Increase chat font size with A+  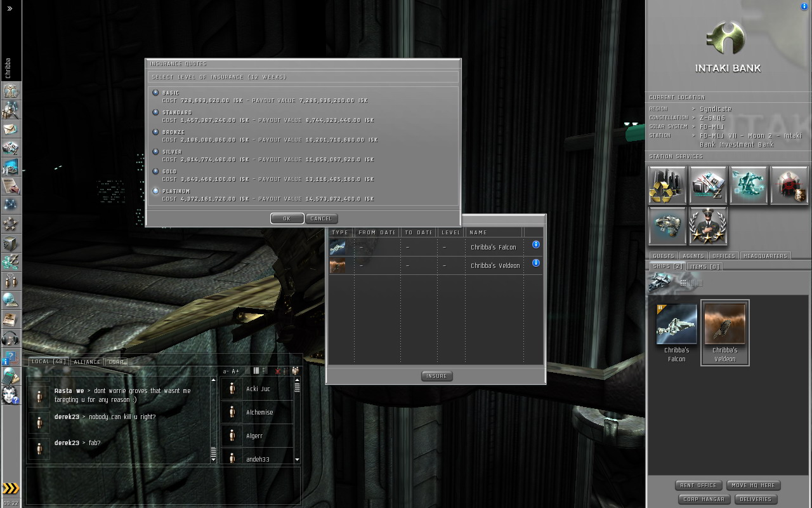235,371
